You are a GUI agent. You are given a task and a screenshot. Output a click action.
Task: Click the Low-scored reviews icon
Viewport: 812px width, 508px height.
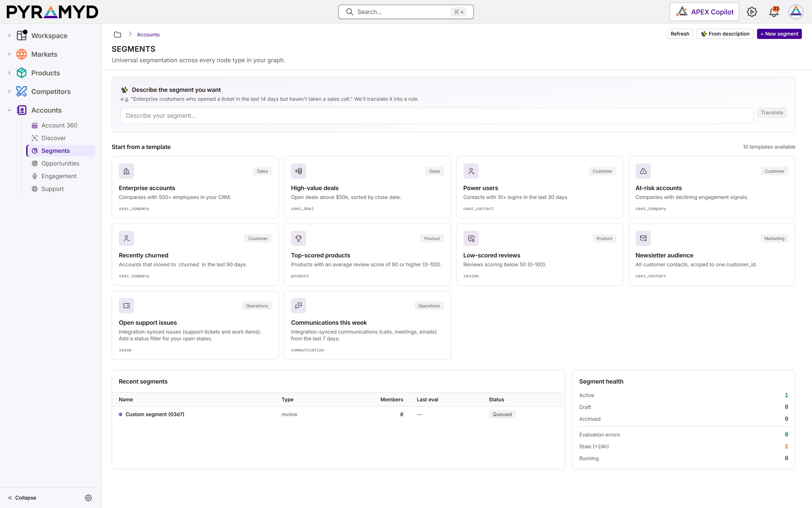pos(471,238)
